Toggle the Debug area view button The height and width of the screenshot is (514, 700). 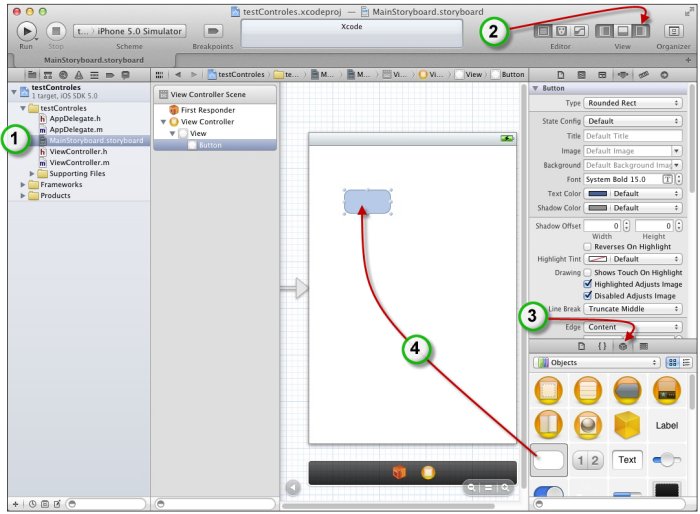click(x=622, y=31)
